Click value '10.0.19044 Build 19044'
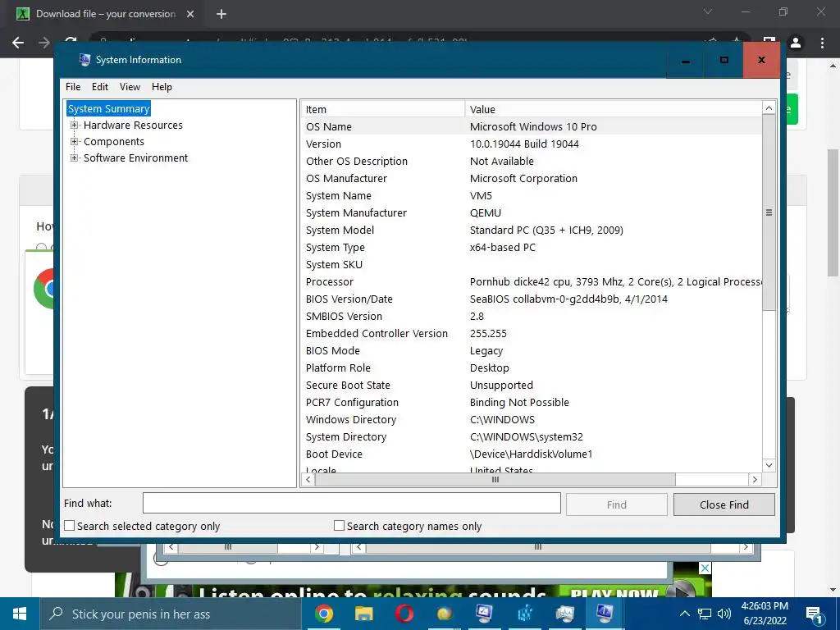This screenshot has height=630, width=840. coord(524,144)
